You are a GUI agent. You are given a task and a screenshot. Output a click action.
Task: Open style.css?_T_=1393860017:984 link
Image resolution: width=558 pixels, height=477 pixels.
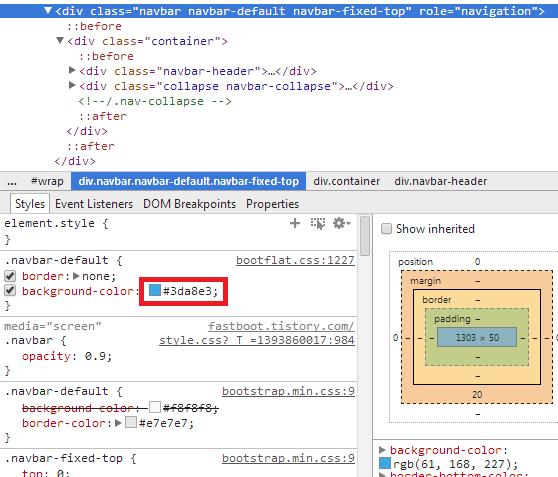pos(257,340)
